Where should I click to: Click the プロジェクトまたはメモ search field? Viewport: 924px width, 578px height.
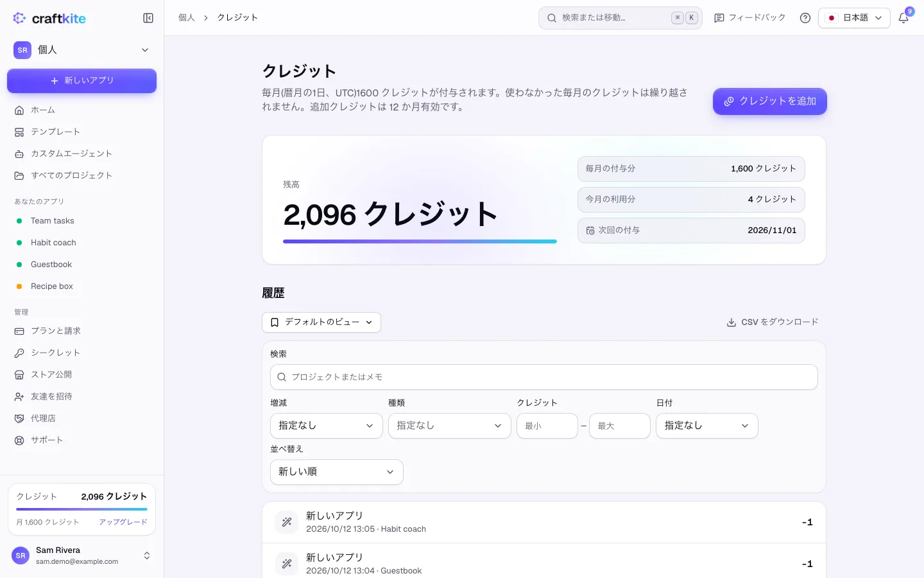(544, 377)
